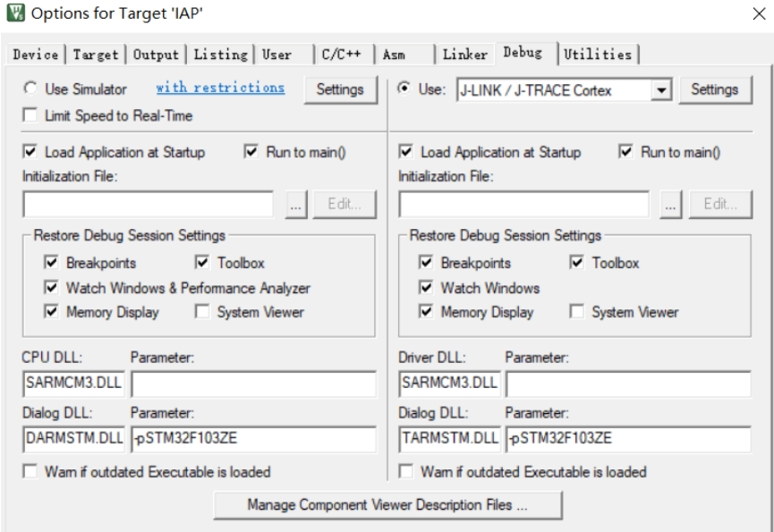The image size is (774, 532).
Task: Click the simulator Settings button
Action: coord(340,89)
